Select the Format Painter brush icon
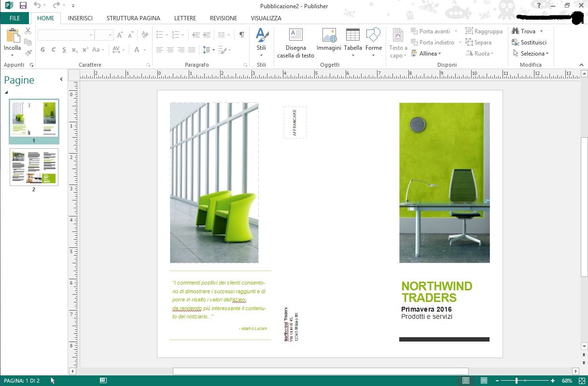This screenshot has height=386, width=588. [28, 53]
